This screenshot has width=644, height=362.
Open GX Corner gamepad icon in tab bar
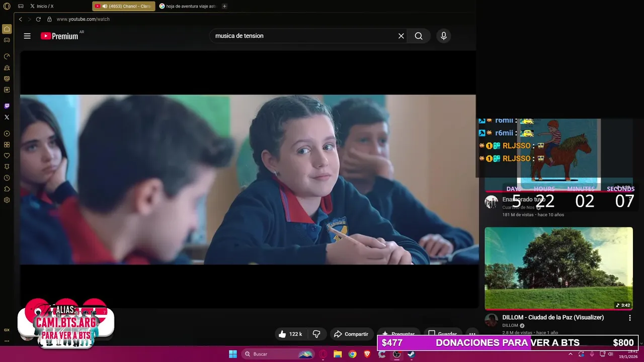point(21,6)
